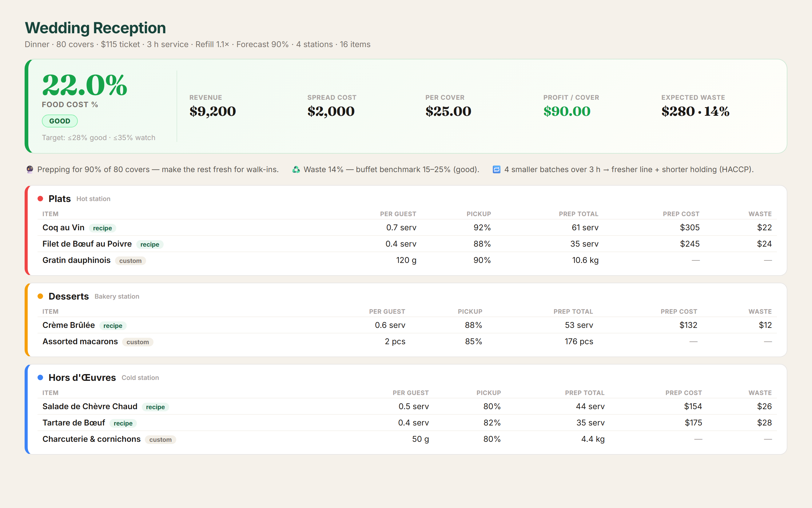Click the Filet de Bœuf au Poivre item name

[87, 244]
